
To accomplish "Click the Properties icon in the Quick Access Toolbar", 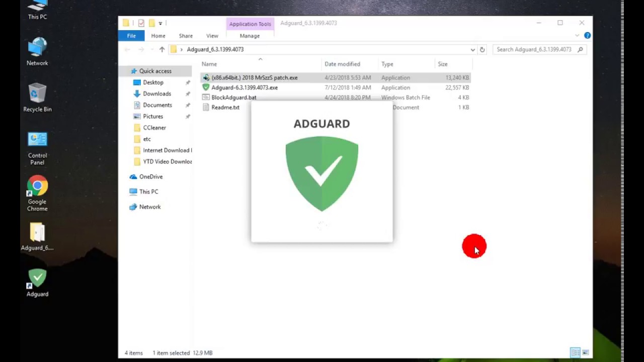I will [141, 23].
